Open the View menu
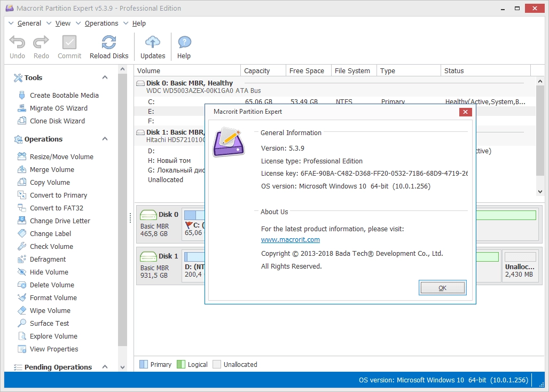Viewport: 549px width, 392px height. pyautogui.click(x=62, y=23)
